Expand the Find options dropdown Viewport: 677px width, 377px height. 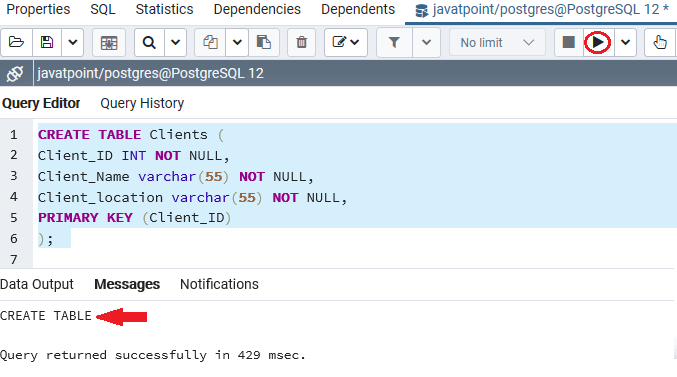(175, 42)
